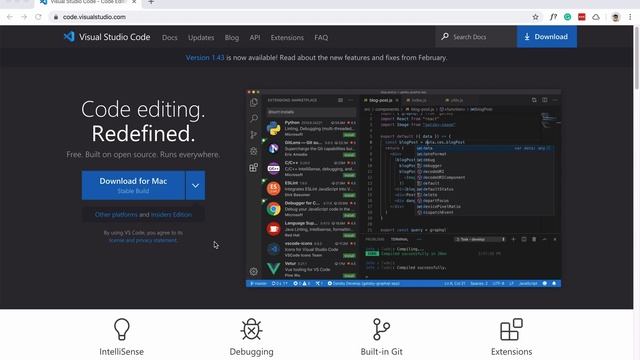Click Download for Mac Stable Build

(x=133, y=185)
